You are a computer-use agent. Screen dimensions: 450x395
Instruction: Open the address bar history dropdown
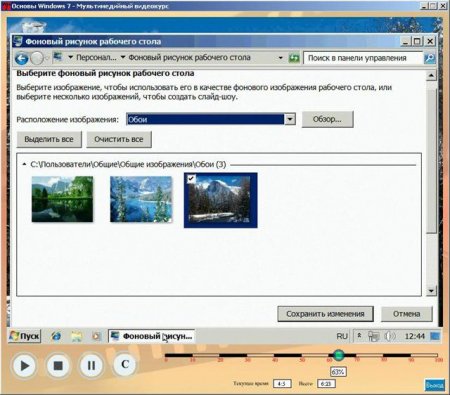(281, 58)
